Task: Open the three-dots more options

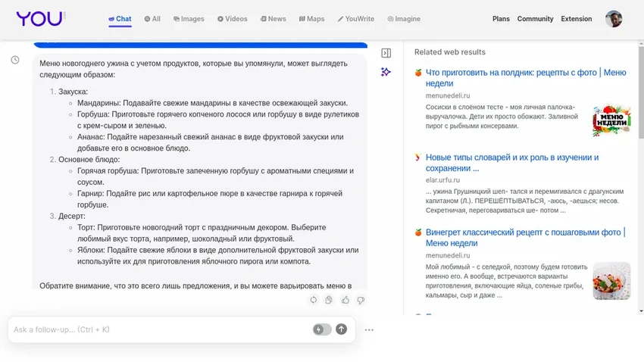Action: pyautogui.click(x=369, y=329)
